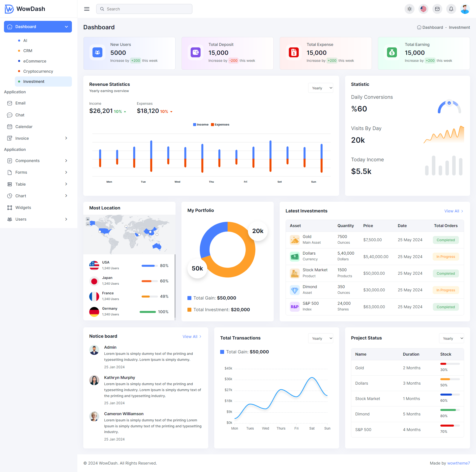This screenshot has height=472, width=476.
Task: Click View All in Latest Investments
Action: (453, 211)
